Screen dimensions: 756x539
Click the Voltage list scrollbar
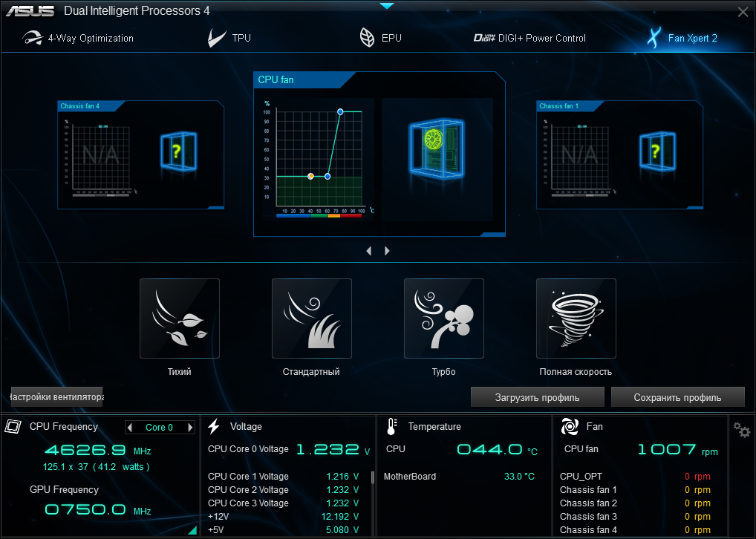(x=373, y=477)
